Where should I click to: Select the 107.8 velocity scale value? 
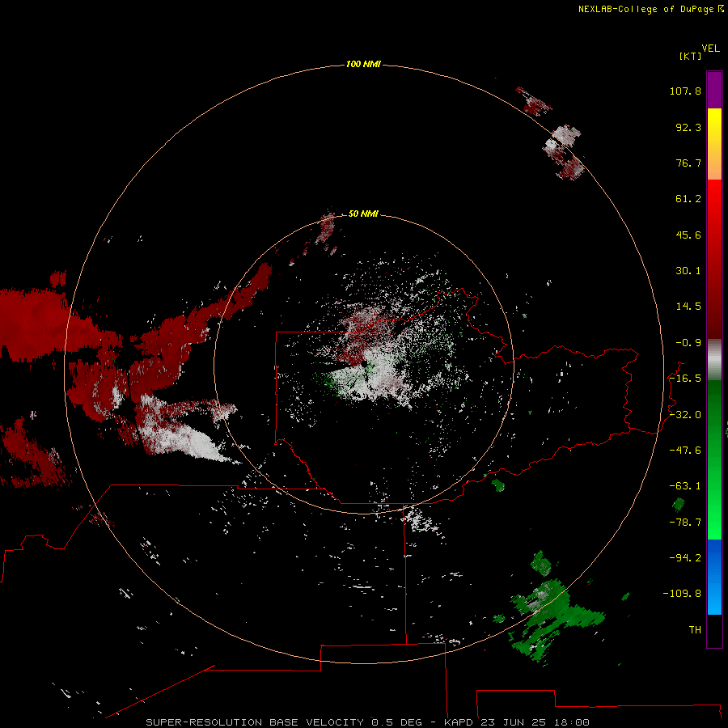[685, 91]
